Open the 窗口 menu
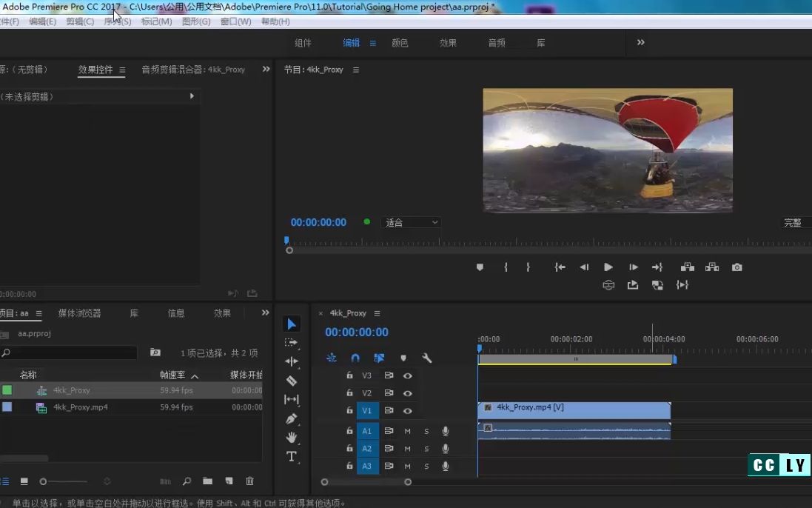Viewport: 812px width, 508px height. click(235, 21)
